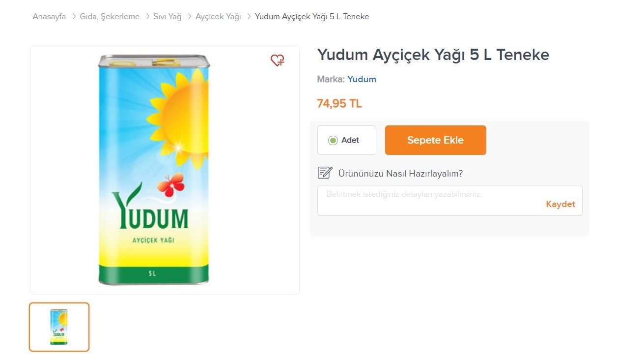The width and height of the screenshot is (644, 360).
Task: Open Sıvı Yağ category breadcrumb
Action: point(168,17)
